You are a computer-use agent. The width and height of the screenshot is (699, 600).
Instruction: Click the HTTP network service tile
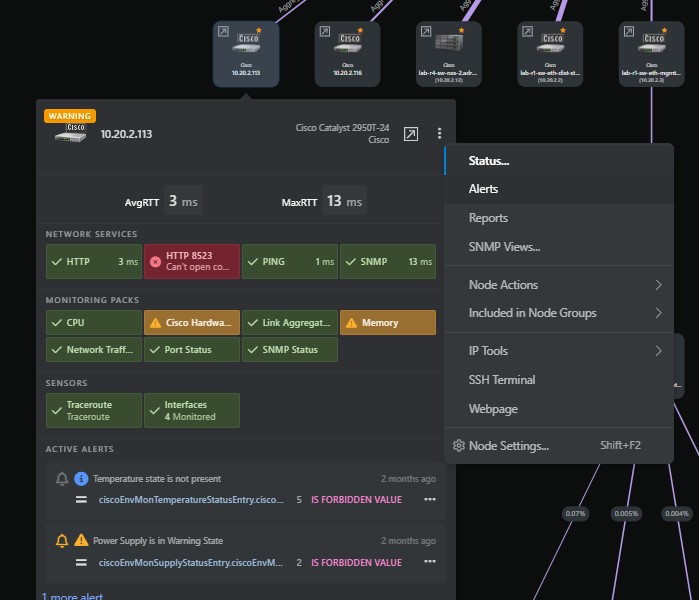point(94,262)
